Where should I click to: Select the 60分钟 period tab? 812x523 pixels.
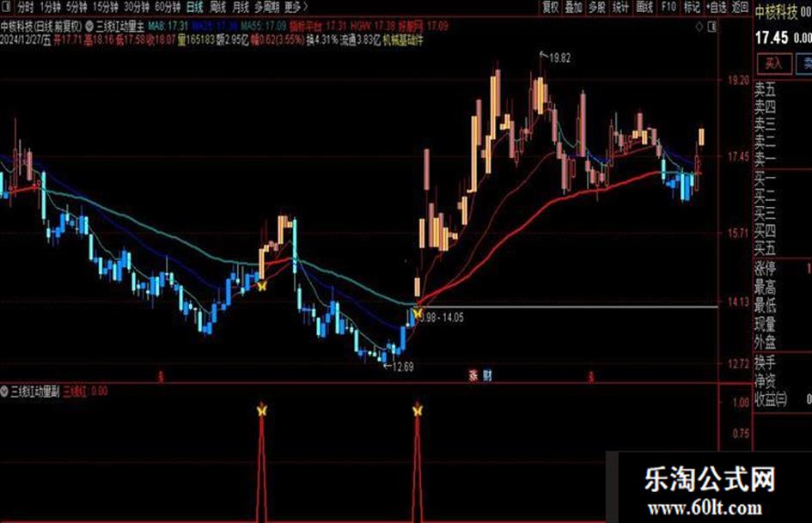tap(168, 7)
